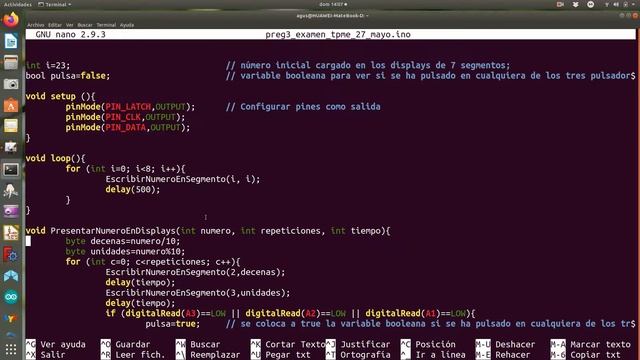
Task: Click the pinMode(PIN_LATCH,OUTPUT) line
Action: (130, 107)
